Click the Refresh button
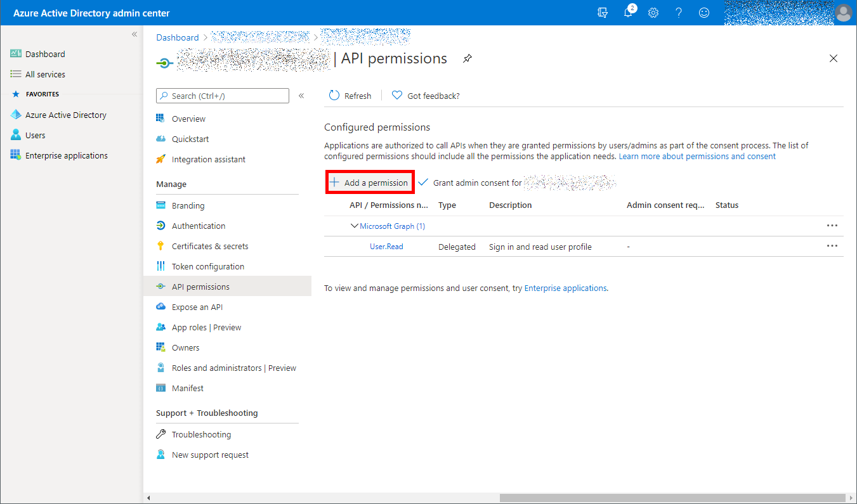The height and width of the screenshot is (504, 857). click(350, 96)
